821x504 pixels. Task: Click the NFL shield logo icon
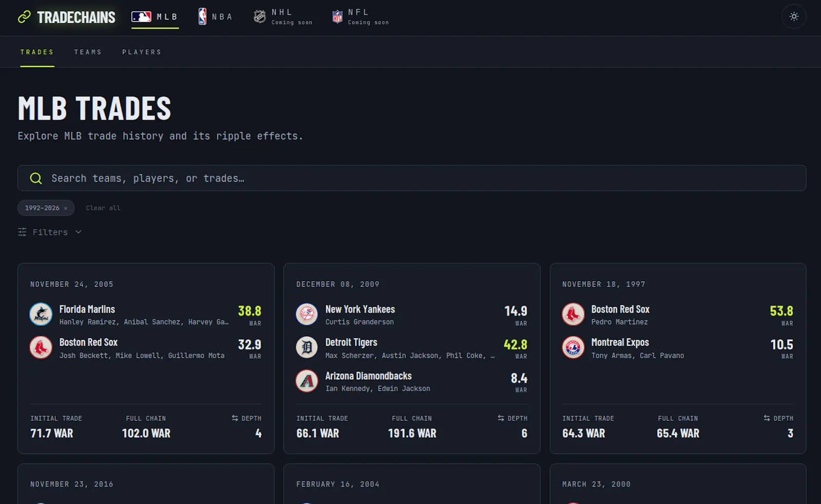coord(337,17)
